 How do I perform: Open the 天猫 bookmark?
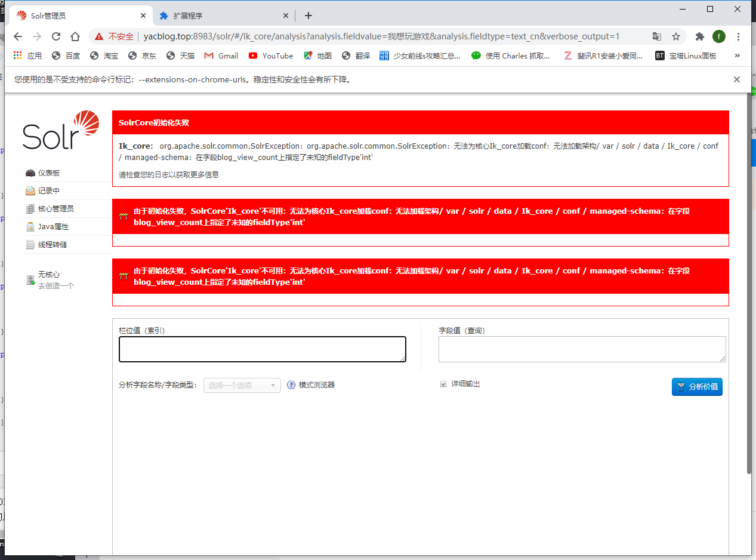click(180, 56)
